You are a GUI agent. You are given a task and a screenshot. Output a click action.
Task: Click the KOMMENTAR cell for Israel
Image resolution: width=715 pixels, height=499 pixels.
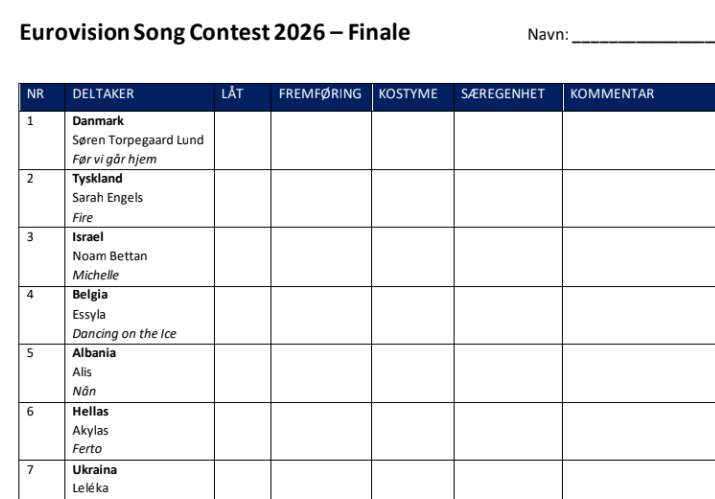pos(639,257)
